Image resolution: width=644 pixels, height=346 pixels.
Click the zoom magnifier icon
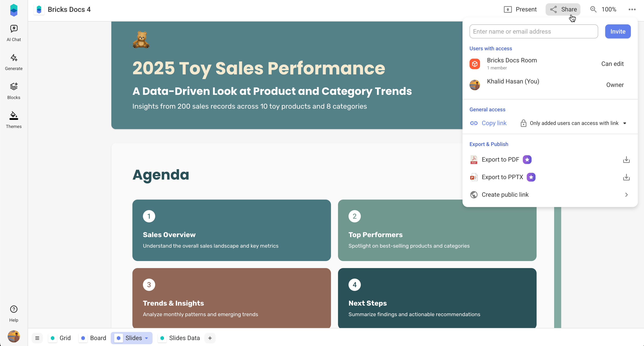click(593, 9)
